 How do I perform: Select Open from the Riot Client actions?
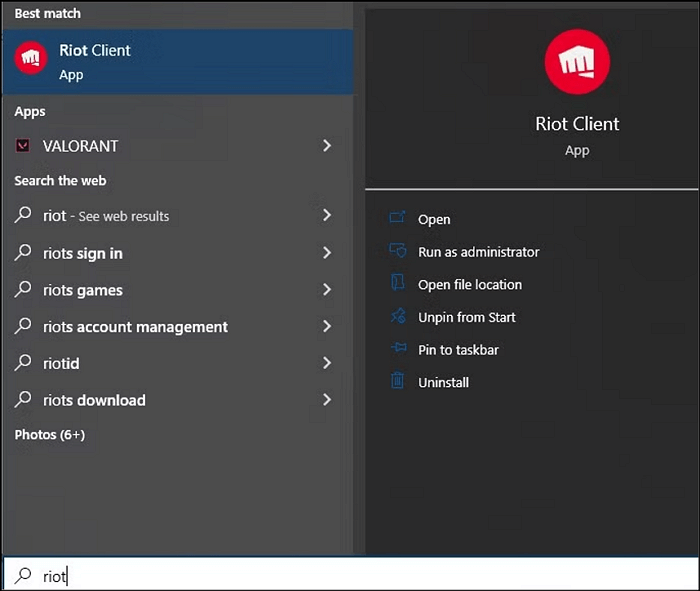coord(434,220)
